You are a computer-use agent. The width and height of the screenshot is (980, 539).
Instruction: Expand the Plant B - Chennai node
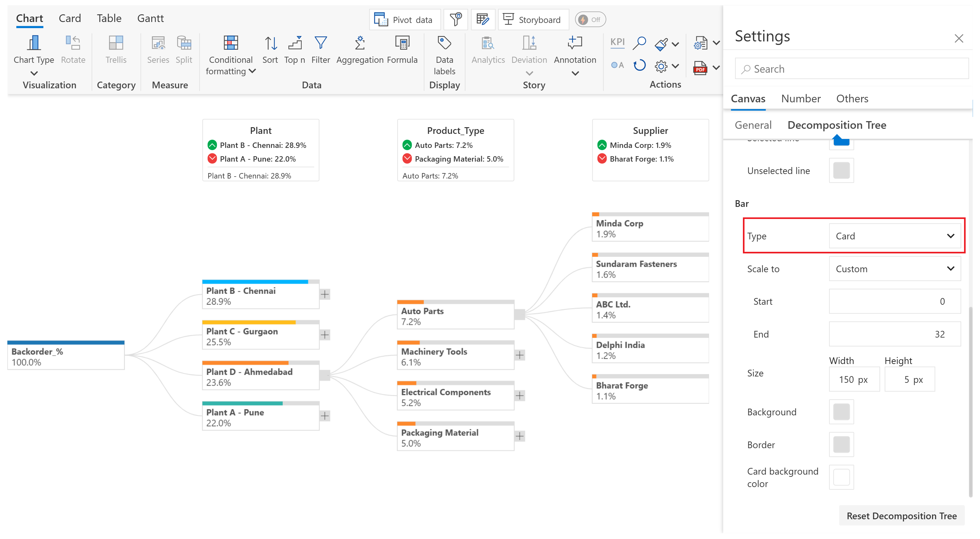[x=325, y=294]
